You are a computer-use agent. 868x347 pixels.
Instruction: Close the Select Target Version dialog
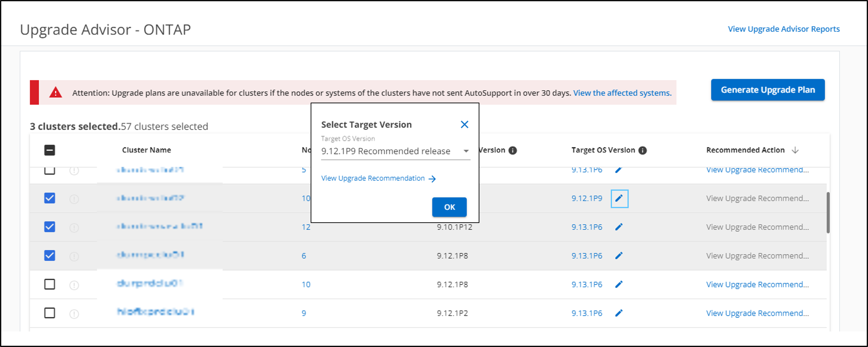[464, 125]
